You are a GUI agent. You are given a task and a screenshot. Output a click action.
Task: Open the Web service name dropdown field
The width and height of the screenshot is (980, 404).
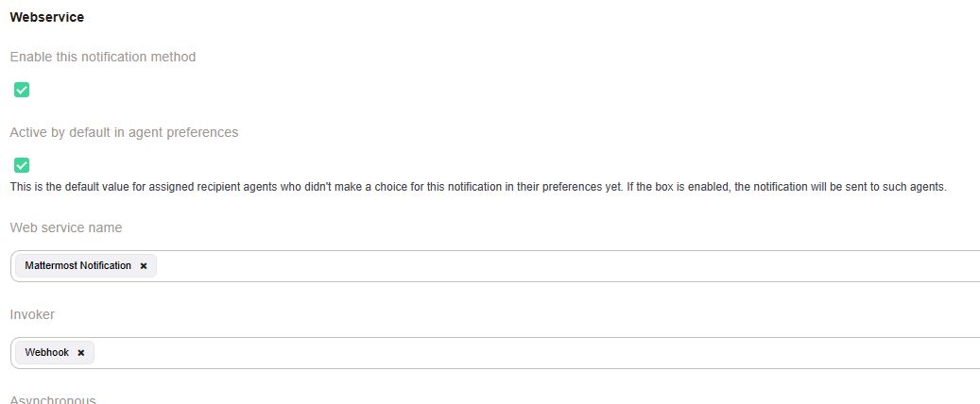point(567,266)
